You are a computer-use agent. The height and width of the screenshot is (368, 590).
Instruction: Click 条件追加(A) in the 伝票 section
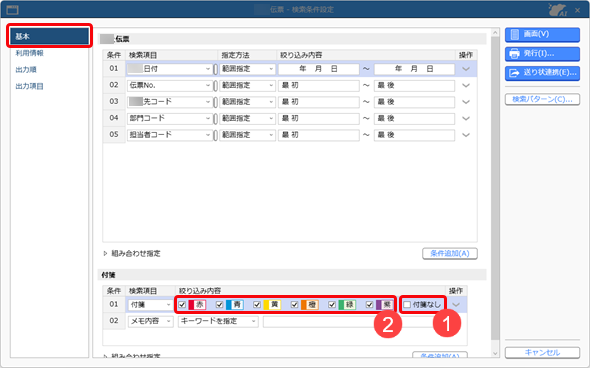pyautogui.click(x=450, y=253)
